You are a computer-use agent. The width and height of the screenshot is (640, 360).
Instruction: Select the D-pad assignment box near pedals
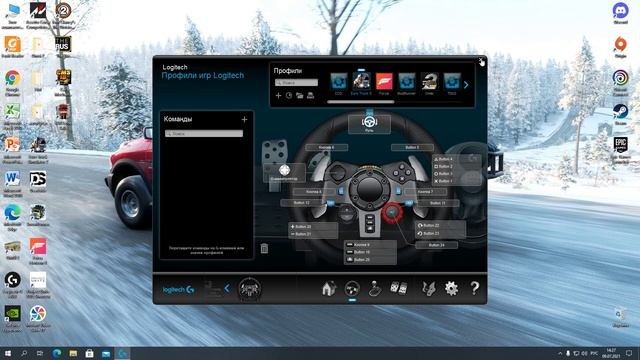coord(284,172)
